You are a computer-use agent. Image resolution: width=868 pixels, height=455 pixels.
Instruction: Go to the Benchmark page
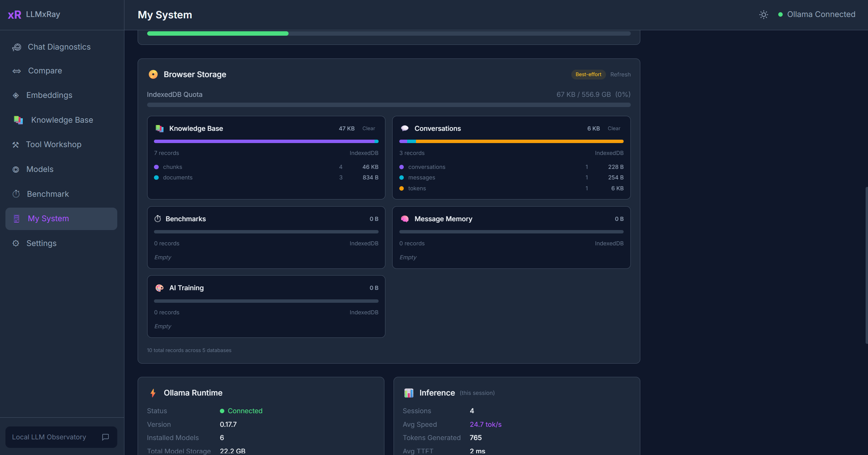pyautogui.click(x=48, y=194)
